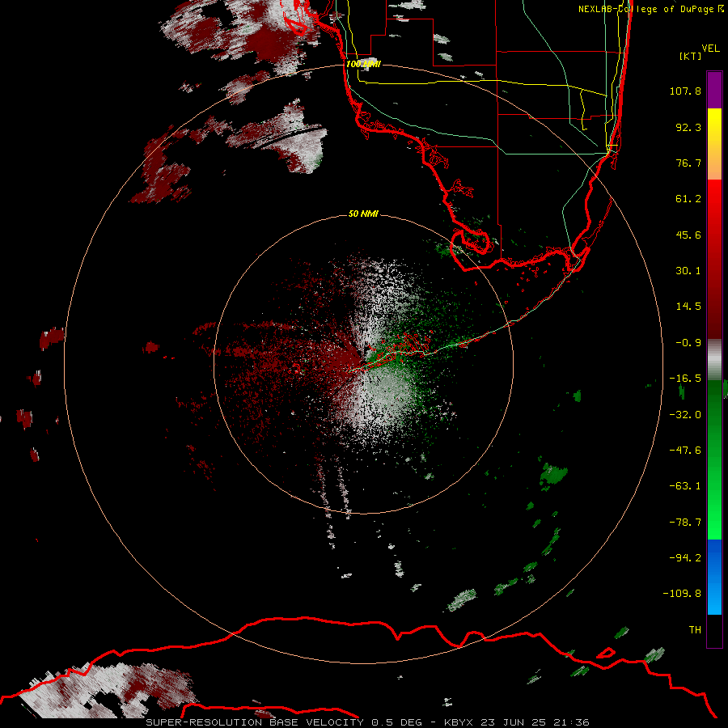Click the 107.8 velocity scale value
Viewport: 728px width, 728px height.
pos(685,91)
